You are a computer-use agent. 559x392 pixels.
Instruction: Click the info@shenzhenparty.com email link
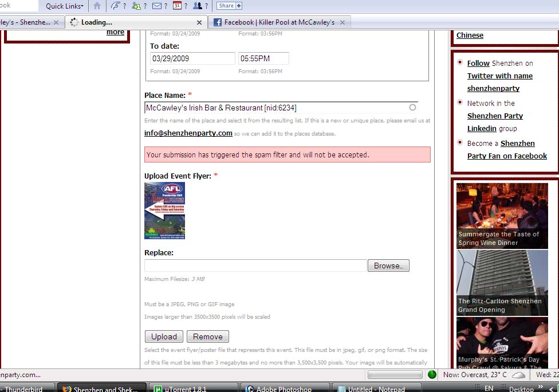click(188, 133)
